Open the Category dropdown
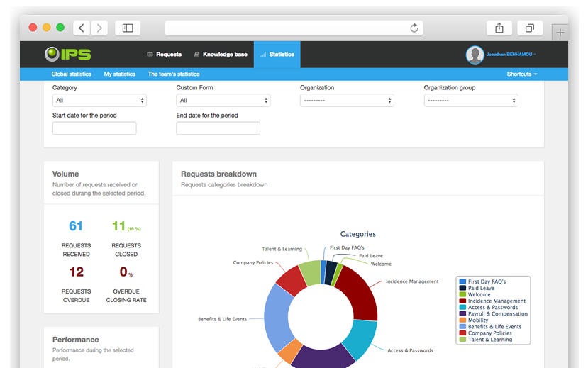Image resolution: width=588 pixels, height=368 pixels. click(99, 101)
